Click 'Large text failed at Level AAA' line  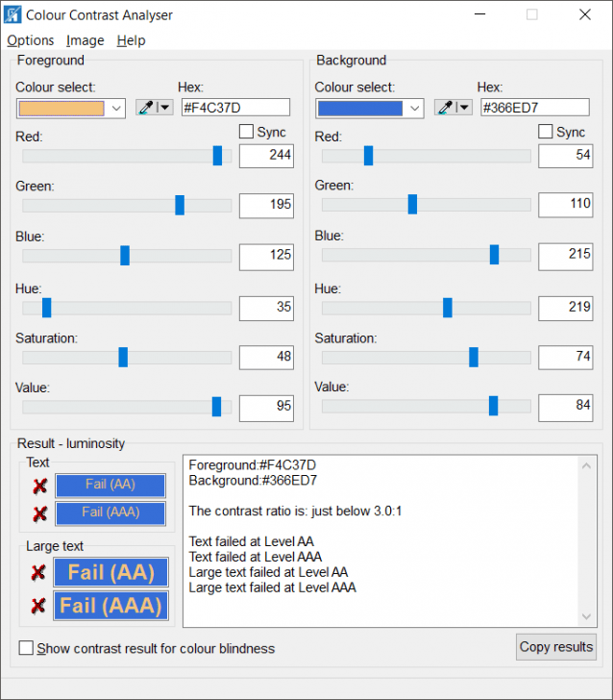click(x=272, y=587)
